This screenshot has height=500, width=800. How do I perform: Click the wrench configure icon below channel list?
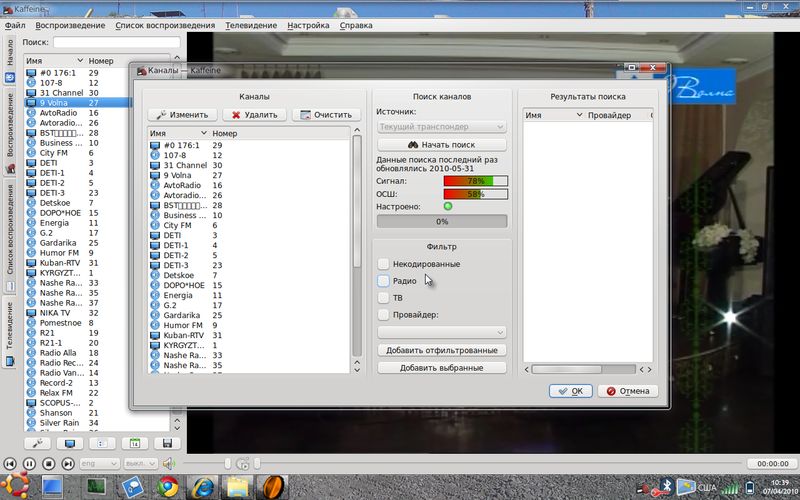coord(38,443)
